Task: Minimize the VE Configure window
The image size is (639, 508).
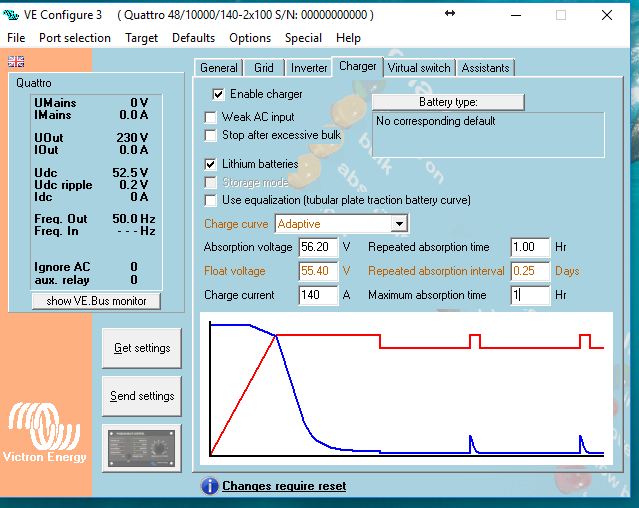Action: tap(516, 15)
